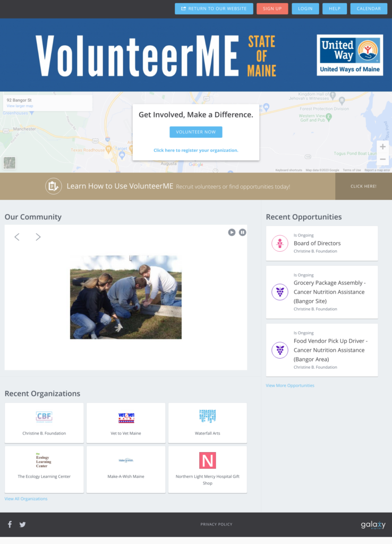Click Vet to Vet Maine name text
Image resolution: width=392 pixels, height=544 pixels.
point(126,433)
